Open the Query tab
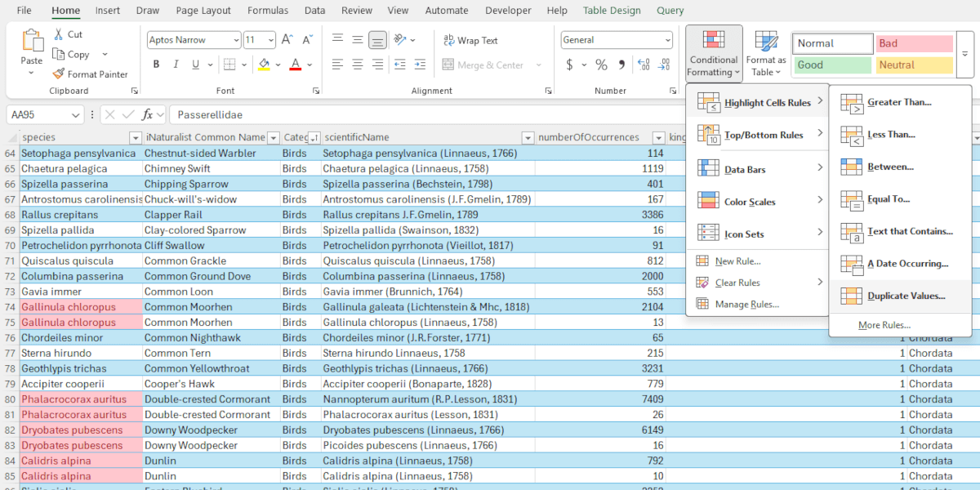Viewport: 980px width, 490px height. pyautogui.click(x=670, y=11)
